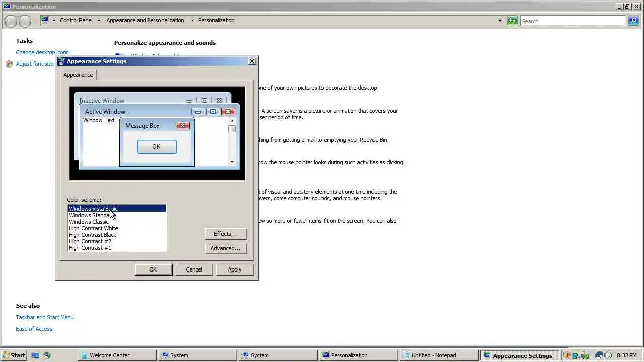Click Appearance Settings title bar icon
The image size is (644, 362).
[61, 61]
